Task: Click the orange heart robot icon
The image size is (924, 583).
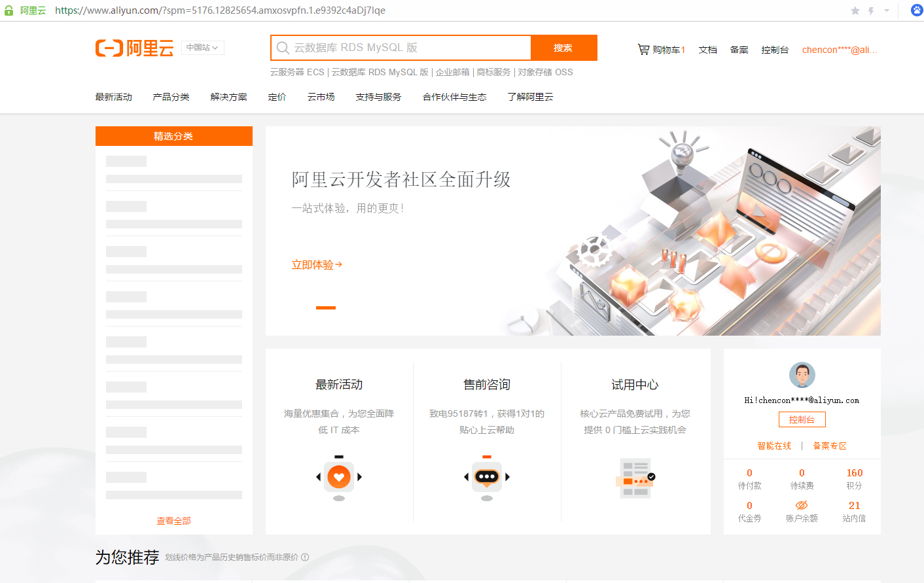Action: (339, 477)
